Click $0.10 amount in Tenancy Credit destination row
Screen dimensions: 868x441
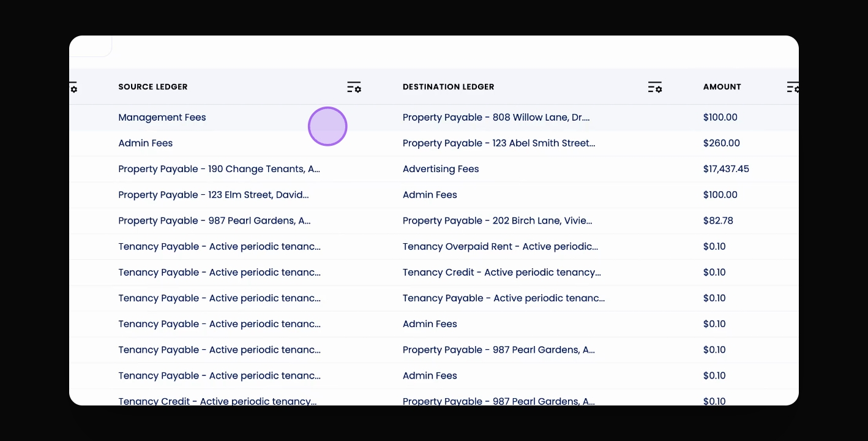click(x=714, y=273)
